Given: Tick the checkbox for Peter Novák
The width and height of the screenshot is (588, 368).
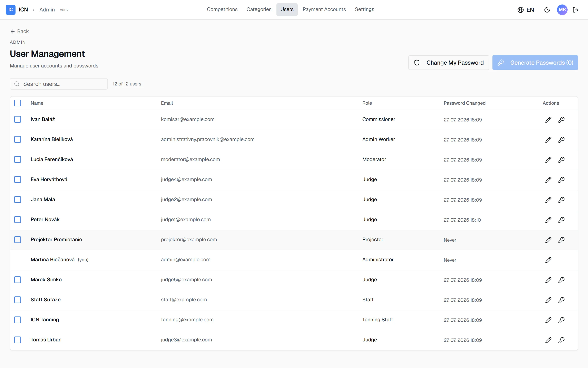Looking at the screenshot, I should coord(18,220).
